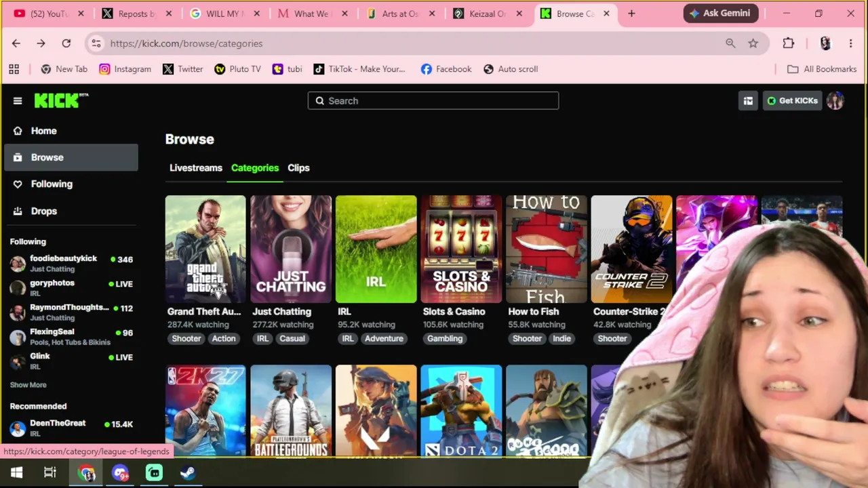Switch to the Clips tab
The width and height of the screenshot is (868, 488).
(x=298, y=168)
